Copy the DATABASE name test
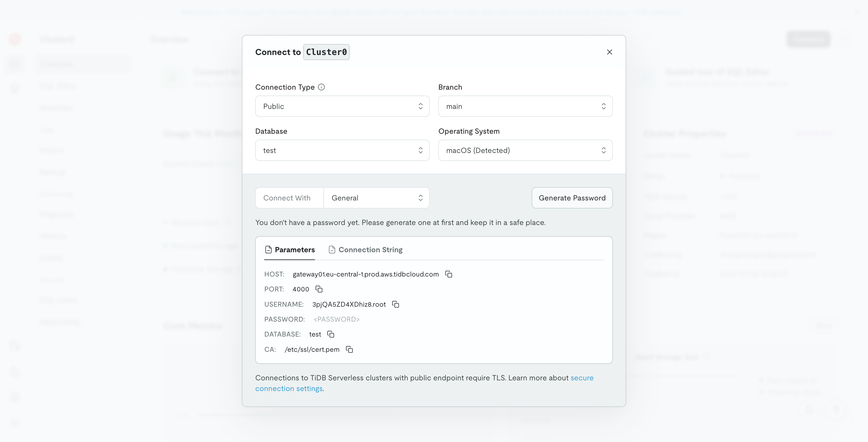Screen dimensions: 868x442 point(330,334)
